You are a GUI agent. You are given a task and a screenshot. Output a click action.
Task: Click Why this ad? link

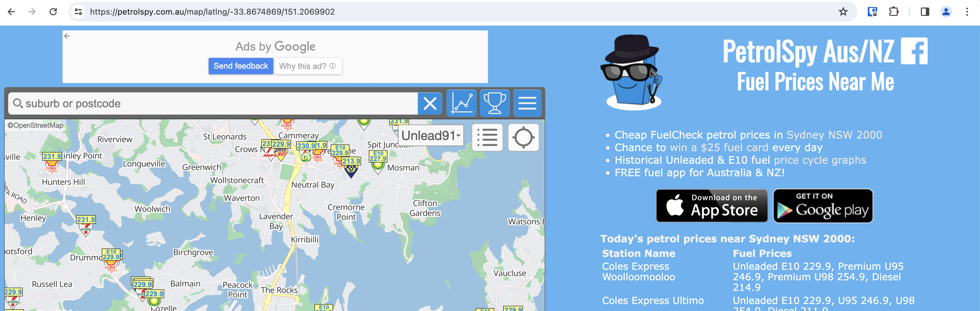[x=307, y=66]
